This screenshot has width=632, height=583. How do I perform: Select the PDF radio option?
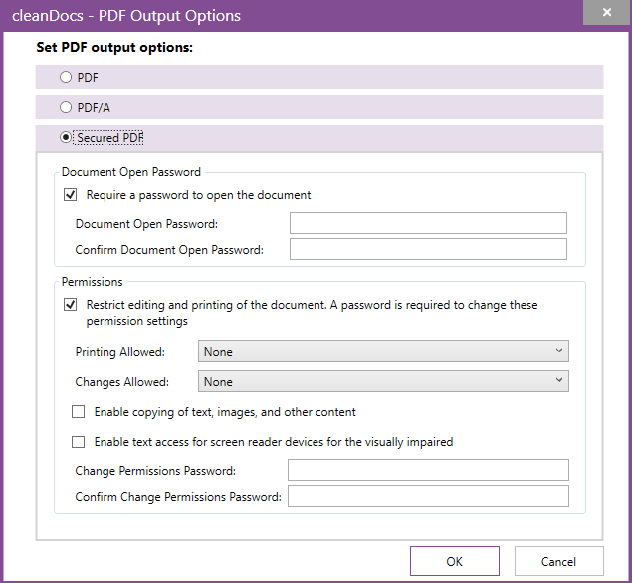pos(66,77)
